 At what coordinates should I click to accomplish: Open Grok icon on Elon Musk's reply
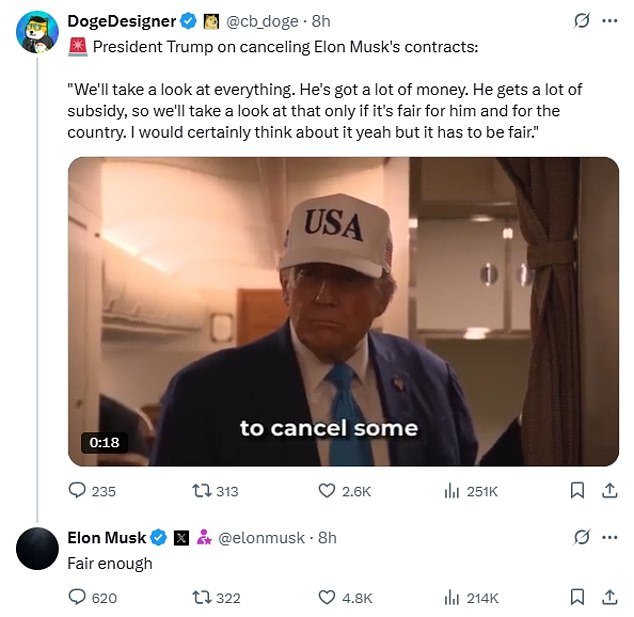(x=582, y=537)
